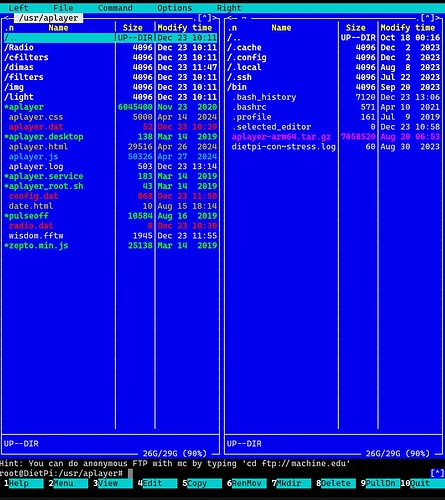
Task: Select *aplayer_root.sh script
Action: 110,186
